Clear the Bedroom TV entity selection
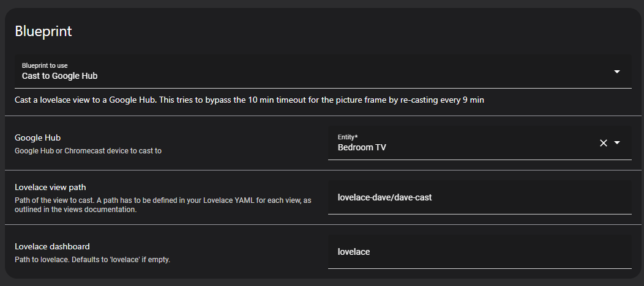This screenshot has height=286, width=644. 603,142
